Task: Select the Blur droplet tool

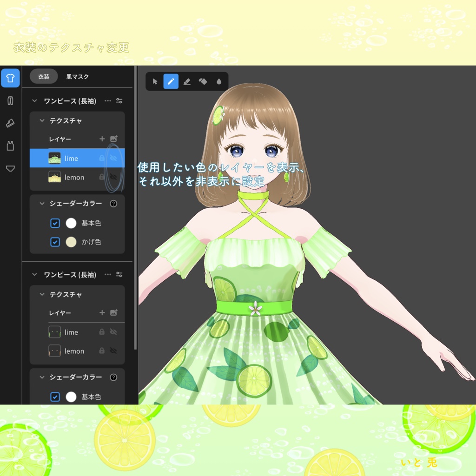Action: (x=220, y=81)
